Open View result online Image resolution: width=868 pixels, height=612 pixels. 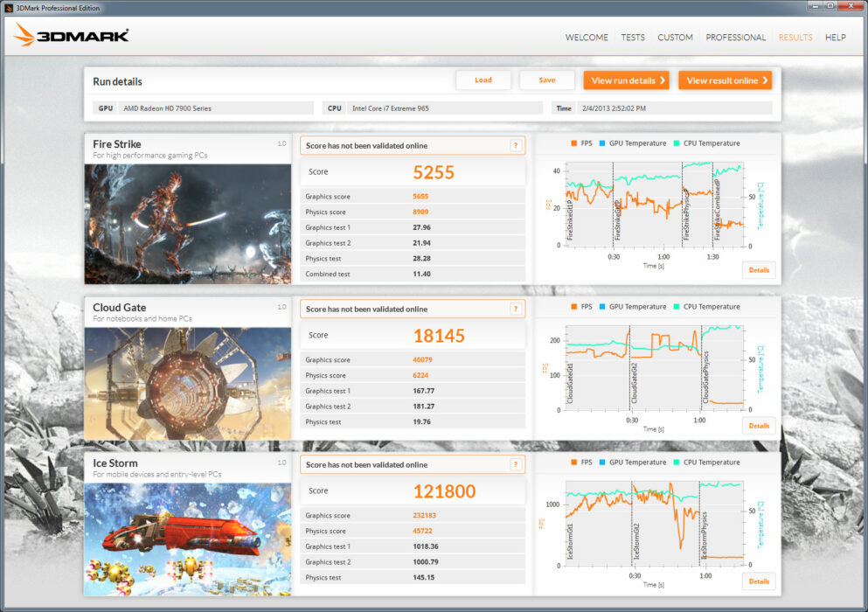pos(725,80)
